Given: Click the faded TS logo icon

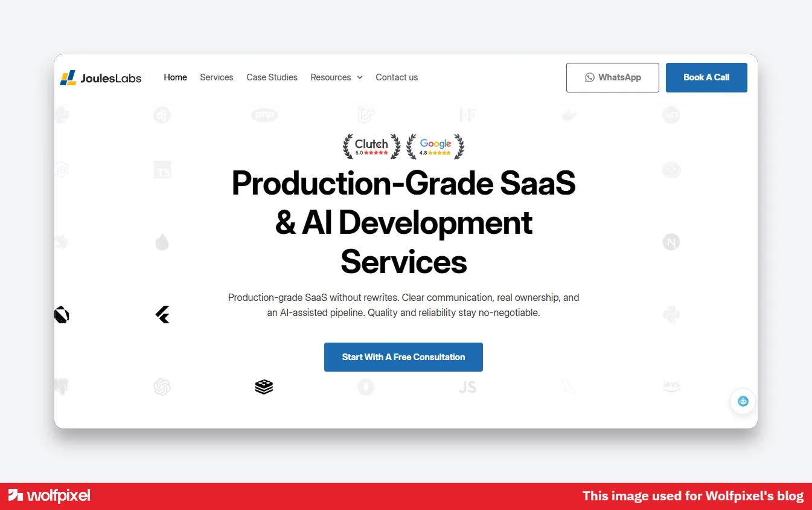Looking at the screenshot, I should point(162,170).
